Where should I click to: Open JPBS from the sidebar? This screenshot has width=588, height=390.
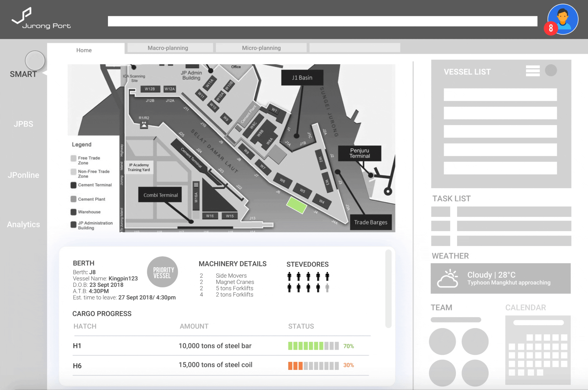pyautogui.click(x=23, y=124)
